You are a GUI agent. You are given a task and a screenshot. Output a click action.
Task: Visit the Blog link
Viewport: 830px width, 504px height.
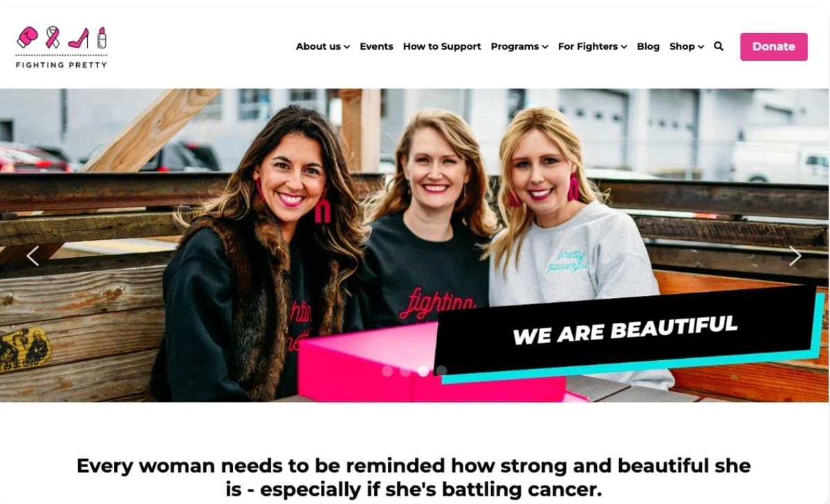tap(648, 46)
